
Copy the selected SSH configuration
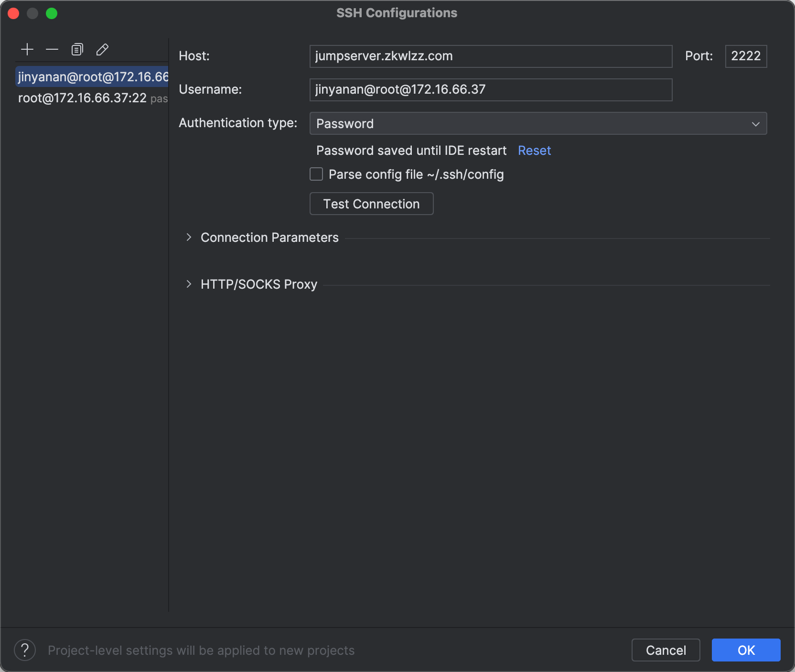click(x=77, y=49)
